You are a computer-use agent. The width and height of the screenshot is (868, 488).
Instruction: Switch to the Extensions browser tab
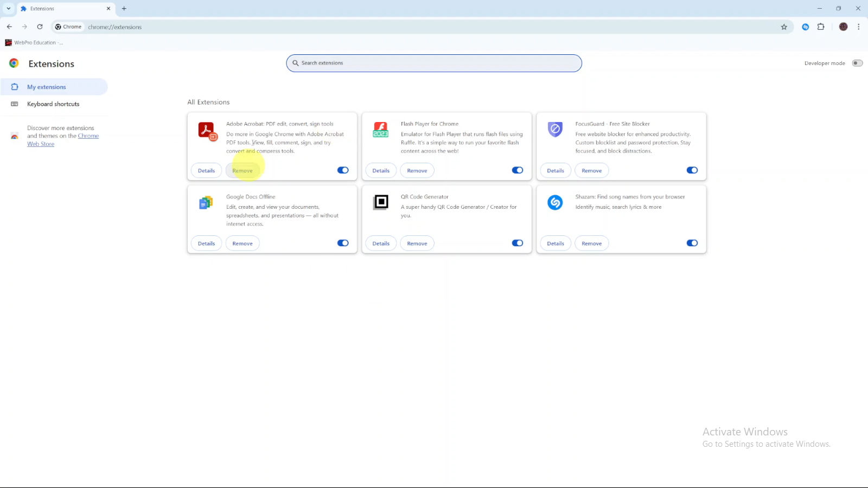65,9
